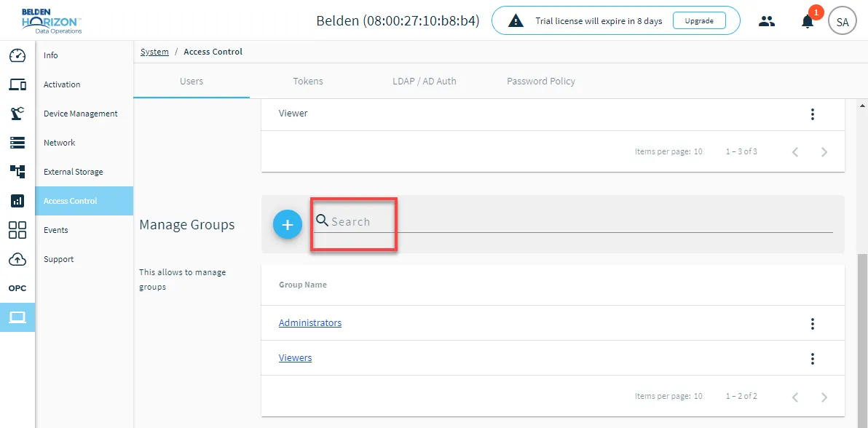Open Info in the System menu
This screenshot has width=868, height=428.
coord(84,55)
